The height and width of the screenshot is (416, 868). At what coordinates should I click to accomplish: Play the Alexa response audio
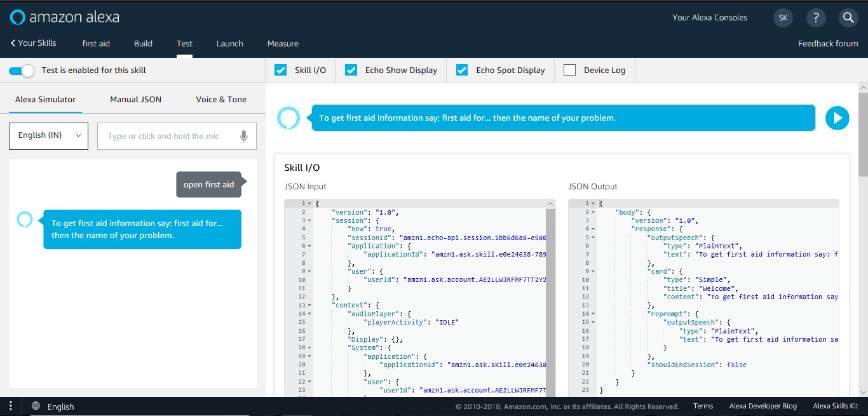[x=837, y=118]
